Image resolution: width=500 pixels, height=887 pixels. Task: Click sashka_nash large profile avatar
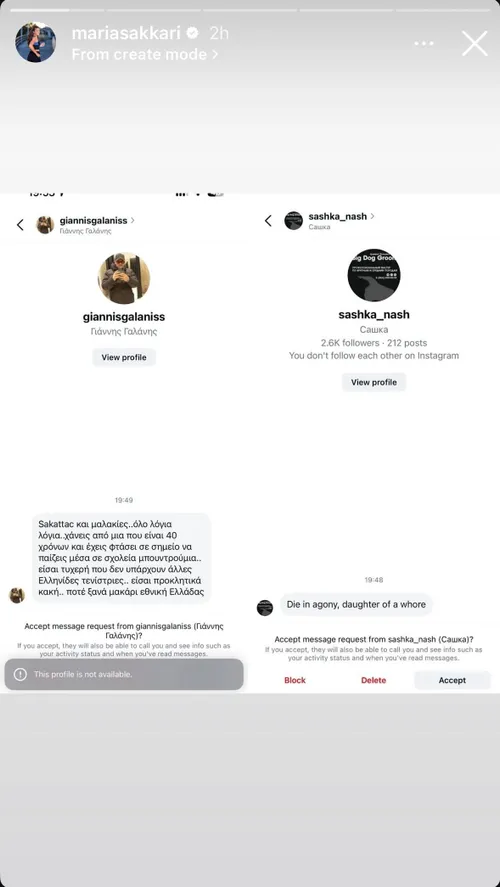pos(374,274)
